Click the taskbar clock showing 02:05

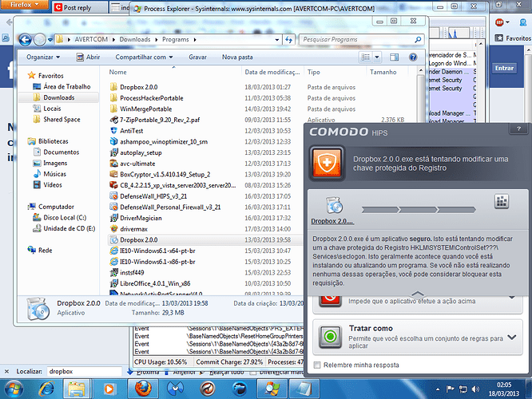(504, 389)
